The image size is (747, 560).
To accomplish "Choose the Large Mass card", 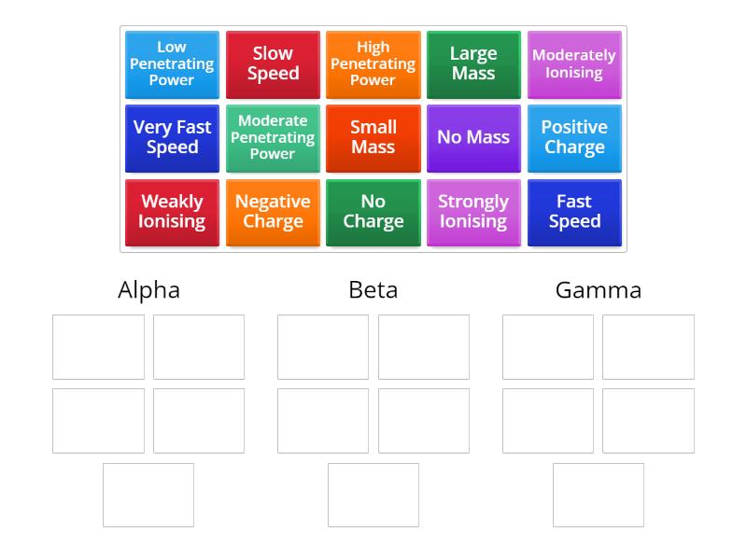I will [473, 64].
